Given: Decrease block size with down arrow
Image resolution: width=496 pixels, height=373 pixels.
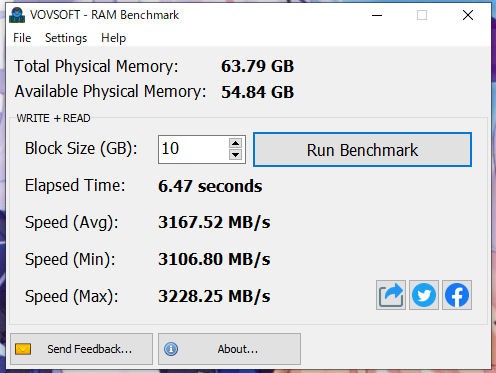Looking at the screenshot, I should (236, 155).
